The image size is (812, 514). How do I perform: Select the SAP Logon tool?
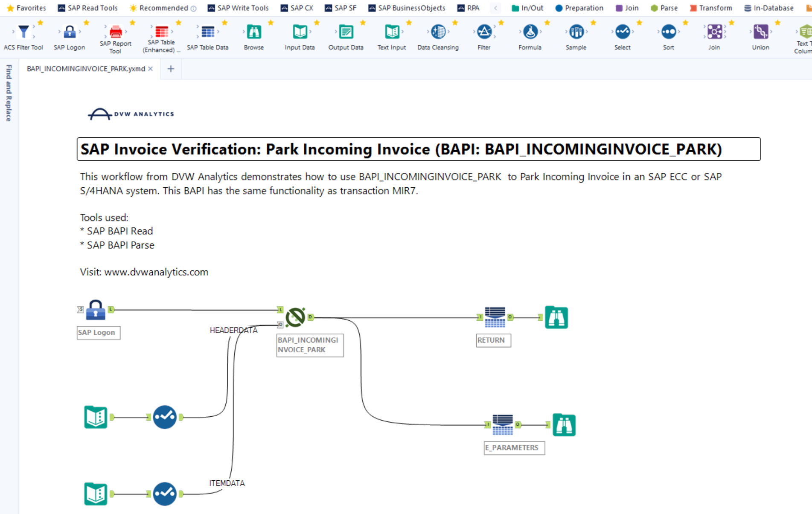point(69,32)
